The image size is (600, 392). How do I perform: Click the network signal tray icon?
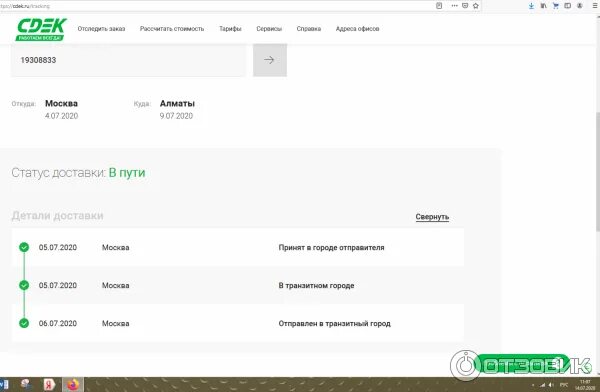(543, 385)
